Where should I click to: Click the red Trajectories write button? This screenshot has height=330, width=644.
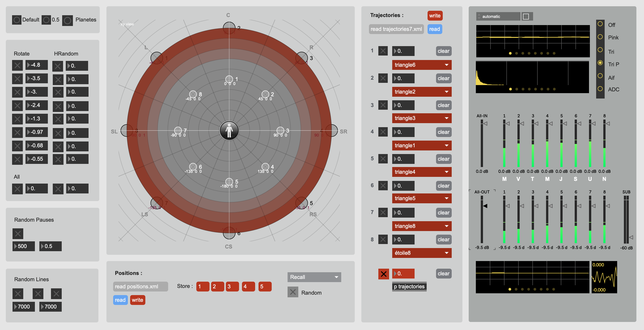click(434, 15)
